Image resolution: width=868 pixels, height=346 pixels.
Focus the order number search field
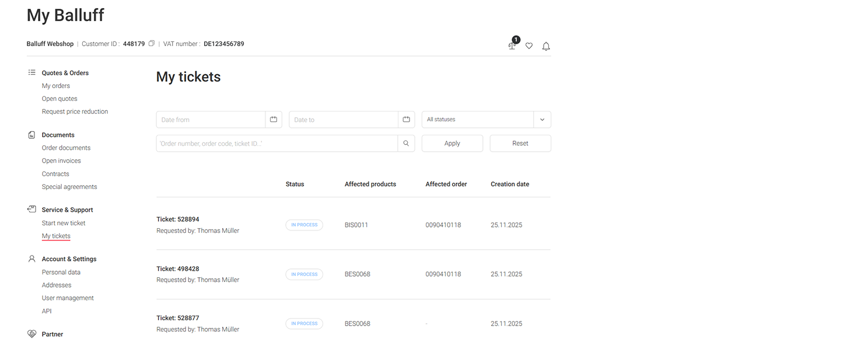(x=276, y=144)
